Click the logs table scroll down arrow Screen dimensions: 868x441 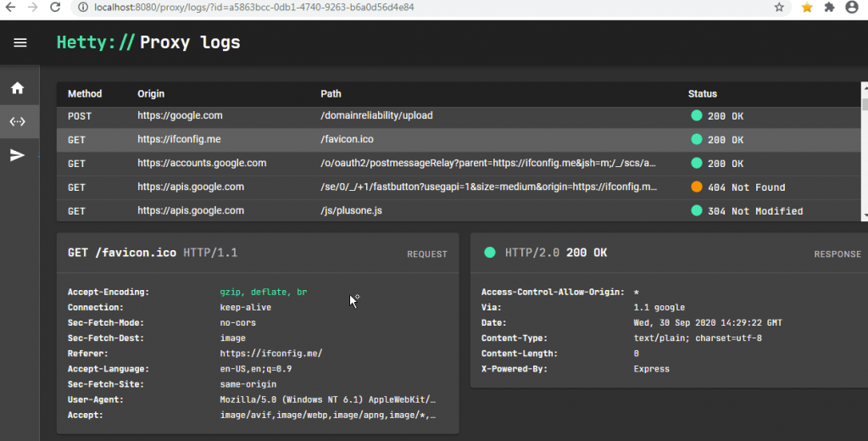coord(865,216)
